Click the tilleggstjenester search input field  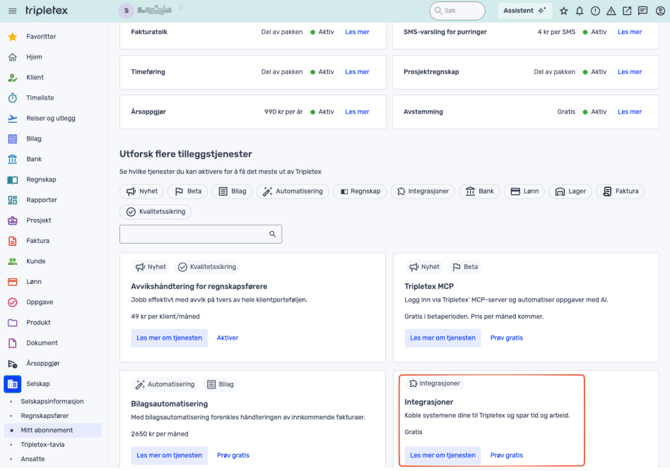tap(200, 234)
